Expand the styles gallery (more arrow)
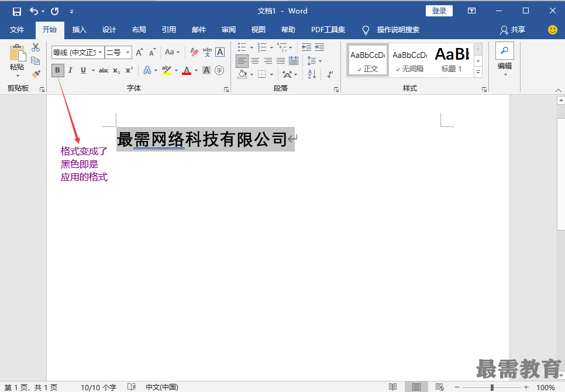This screenshot has height=392, width=565. coord(478,73)
